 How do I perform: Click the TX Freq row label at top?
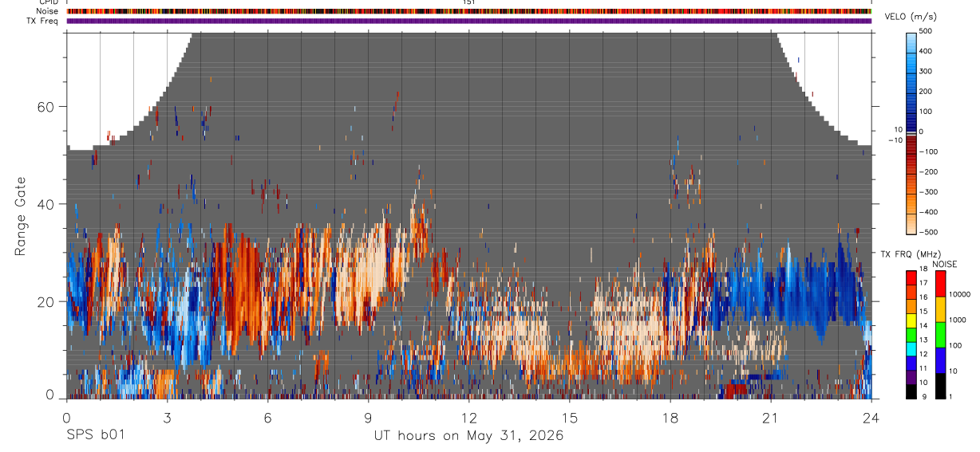point(42,21)
